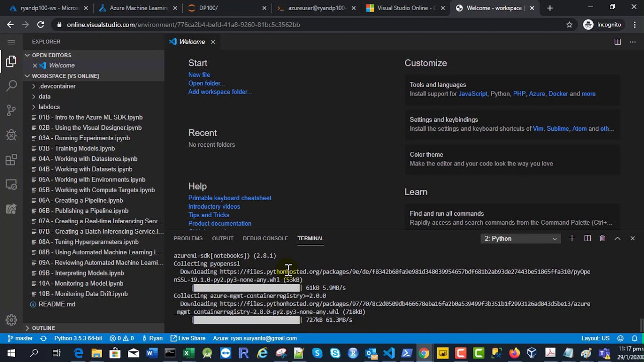Expand the data folder

94,97
